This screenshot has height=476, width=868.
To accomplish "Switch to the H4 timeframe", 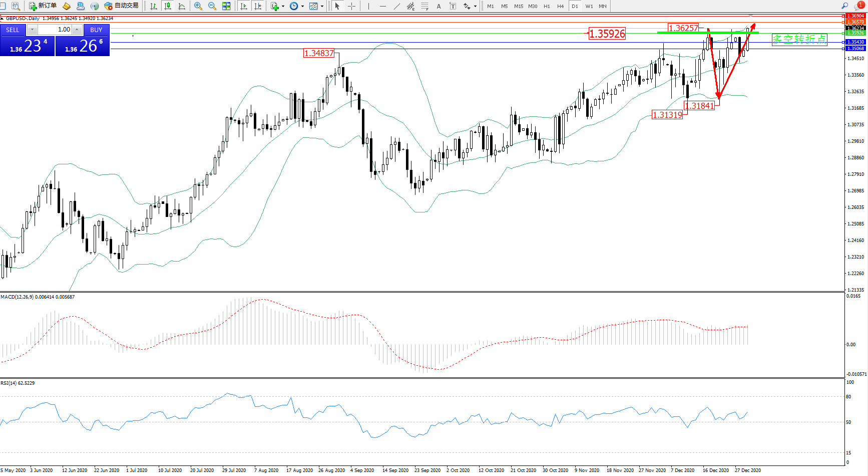I will (560, 6).
